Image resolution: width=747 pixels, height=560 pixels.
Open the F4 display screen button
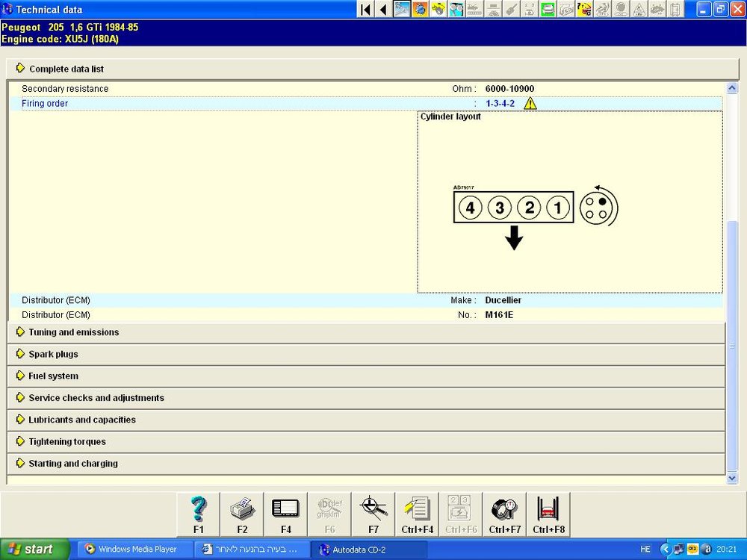286,514
